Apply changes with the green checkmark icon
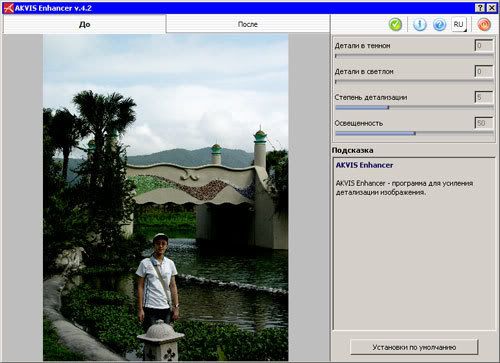The height and width of the screenshot is (363, 500). pyautogui.click(x=395, y=24)
